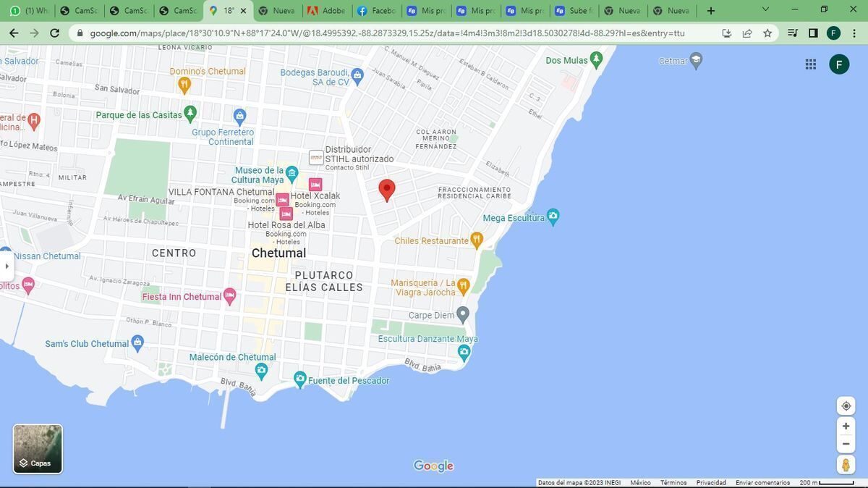This screenshot has width=868, height=488.
Task: Close the active Google Maps tab
Action: 243,11
